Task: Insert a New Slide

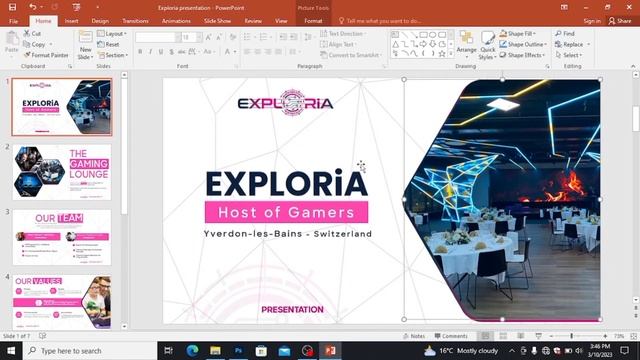Action: [x=85, y=45]
